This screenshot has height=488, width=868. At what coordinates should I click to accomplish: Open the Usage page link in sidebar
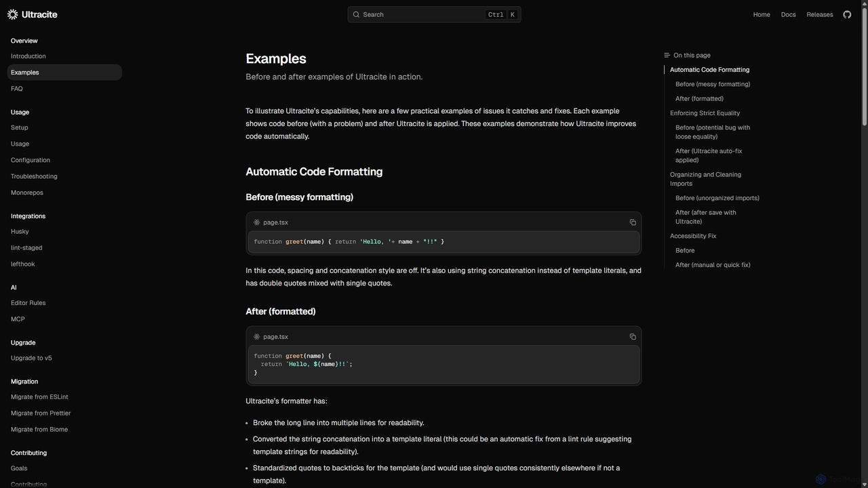pos(64,144)
